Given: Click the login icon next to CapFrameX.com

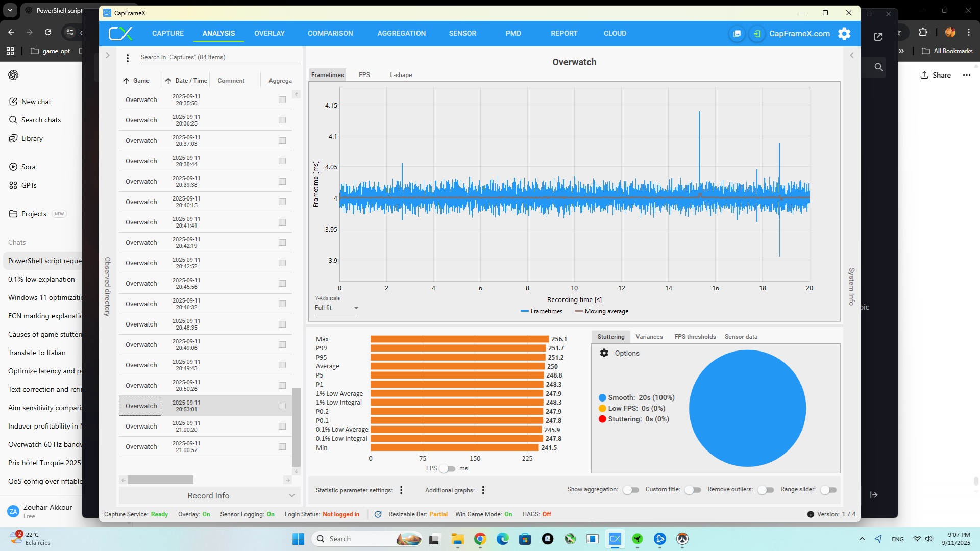Looking at the screenshot, I should [x=757, y=34].
